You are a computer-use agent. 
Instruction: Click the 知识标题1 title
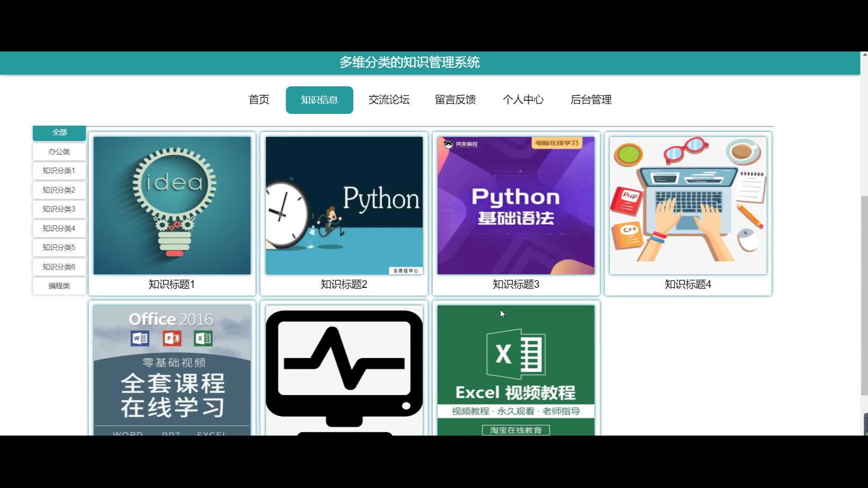click(172, 285)
